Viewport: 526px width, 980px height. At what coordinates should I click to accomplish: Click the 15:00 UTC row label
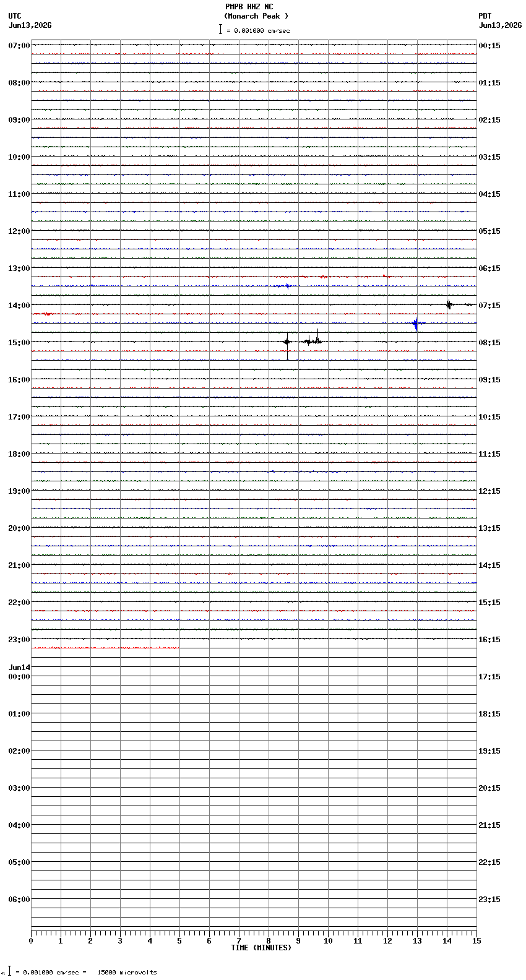19,343
